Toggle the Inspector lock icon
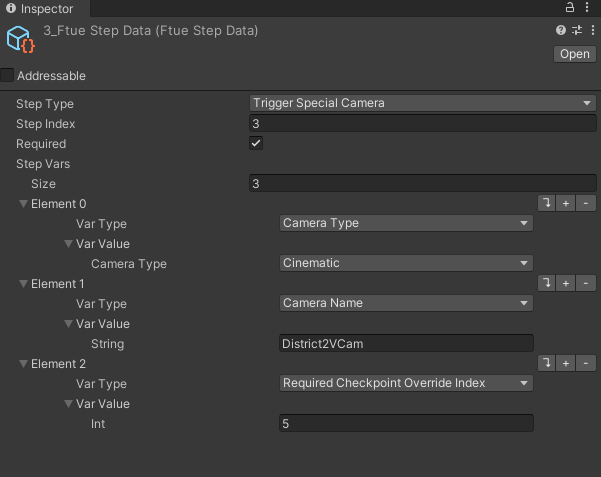The image size is (601, 477). coord(570,7)
